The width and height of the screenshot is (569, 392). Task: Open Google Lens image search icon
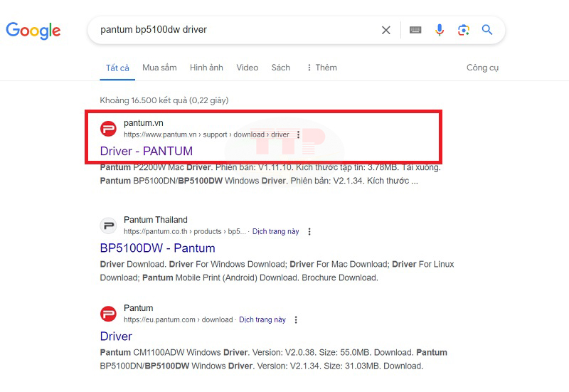tap(464, 30)
